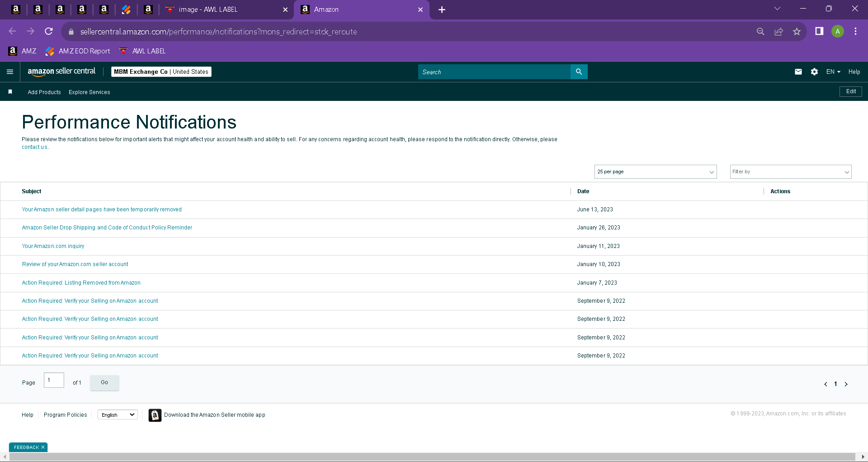Follow the contact us link
This screenshot has width=868, height=462.
[35, 147]
